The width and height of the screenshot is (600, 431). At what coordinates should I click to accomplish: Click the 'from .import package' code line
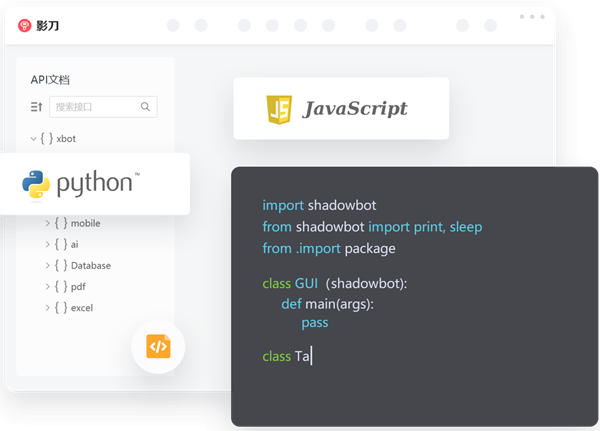329,249
